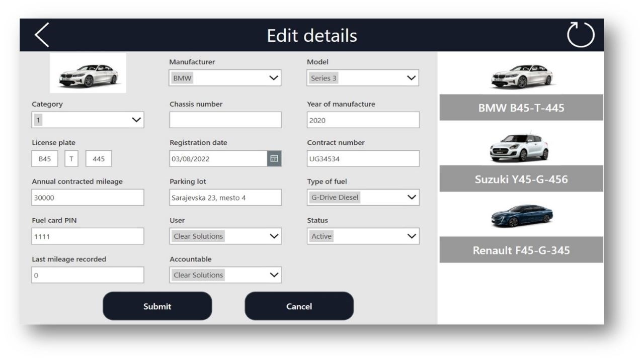This screenshot has width=644, height=362.
Task: Click the Accountable label
Action: 191,259
